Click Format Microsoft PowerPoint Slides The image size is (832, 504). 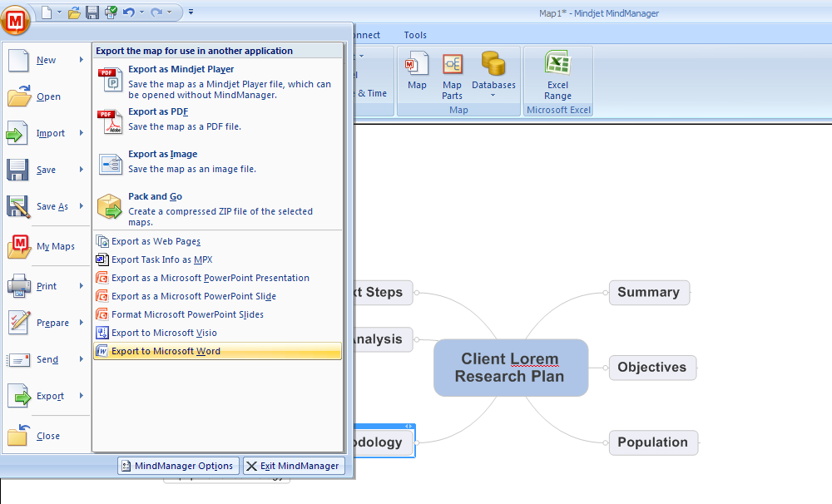[x=217, y=314]
